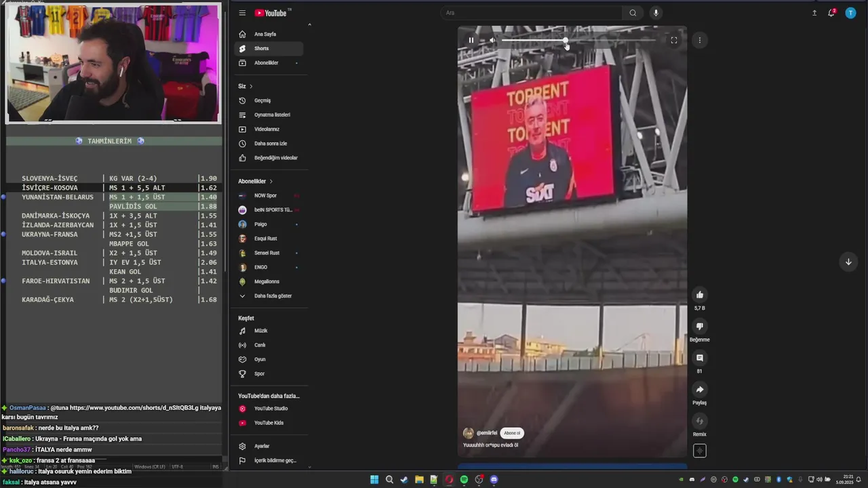This screenshot has width=868, height=488.
Task: Enter fullscreen on the Short
Action: (x=674, y=40)
